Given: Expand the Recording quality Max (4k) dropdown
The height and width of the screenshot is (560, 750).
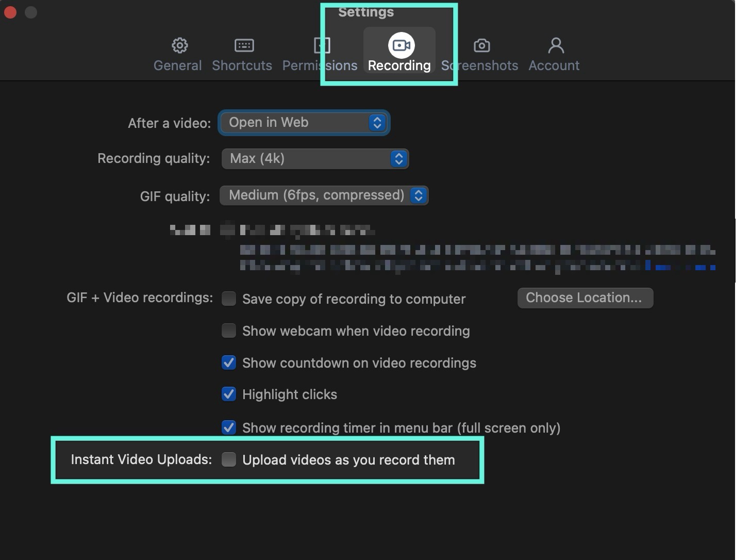Looking at the screenshot, I should (315, 159).
